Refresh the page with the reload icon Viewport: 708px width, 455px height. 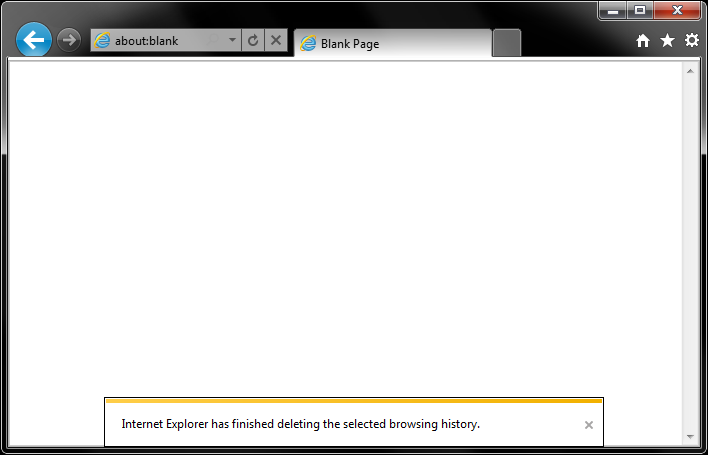(253, 41)
